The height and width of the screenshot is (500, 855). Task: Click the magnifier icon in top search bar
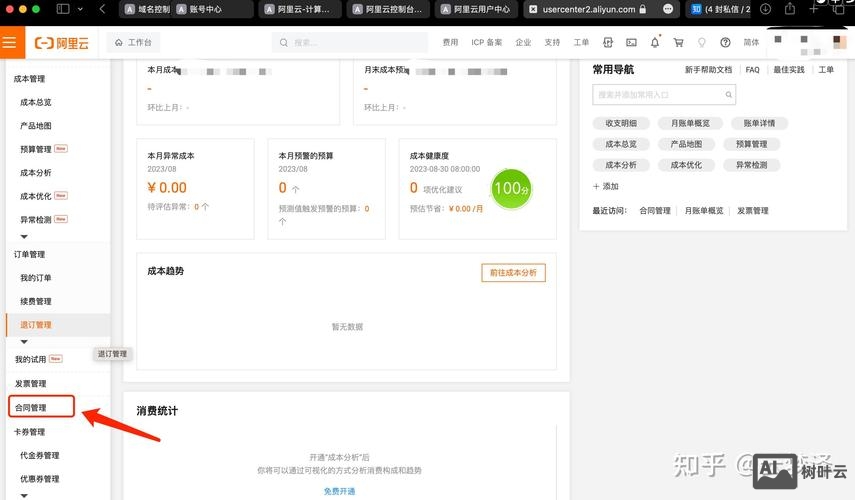(284, 43)
